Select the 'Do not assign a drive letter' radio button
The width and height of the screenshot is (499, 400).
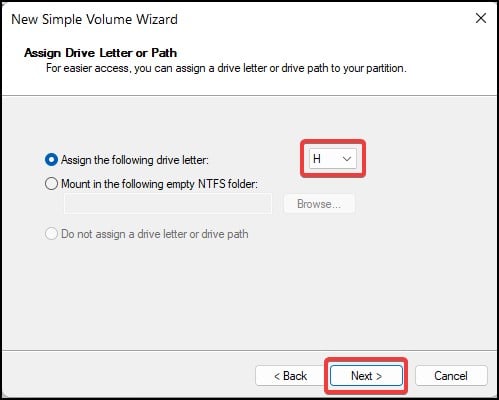[x=51, y=234]
